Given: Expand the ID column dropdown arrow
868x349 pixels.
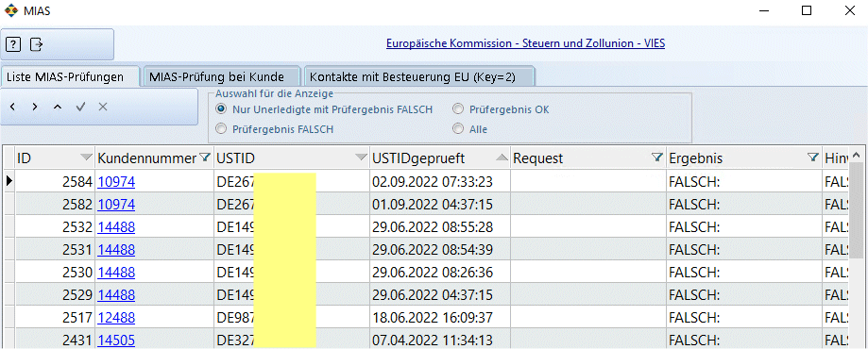Looking at the screenshot, I should [85, 158].
